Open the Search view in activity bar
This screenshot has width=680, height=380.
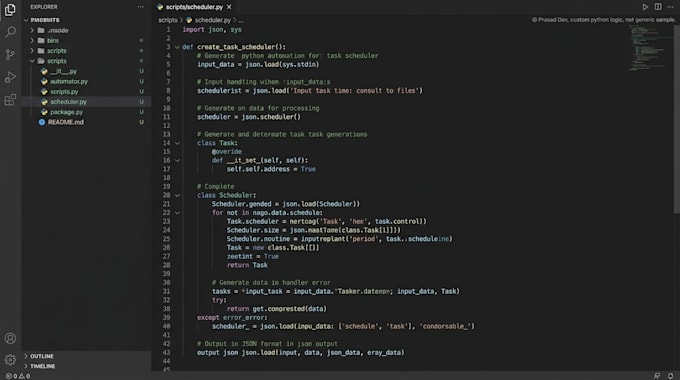tap(10, 32)
